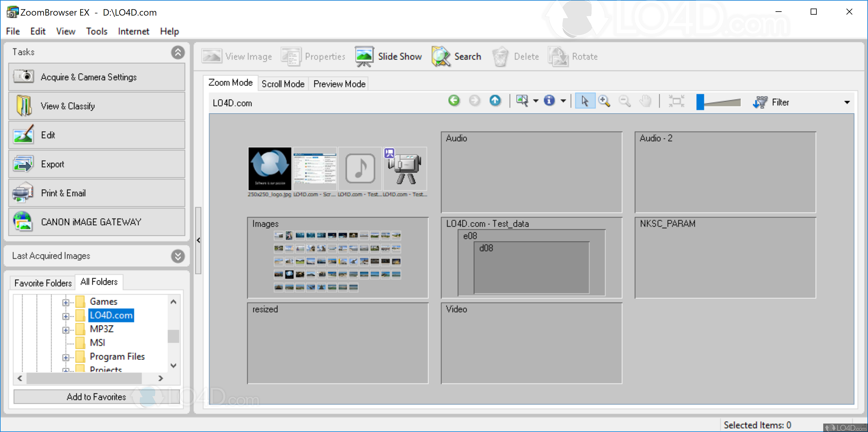Open the Filter dropdown arrow
Screen dimensions: 868x432
pos(846,103)
